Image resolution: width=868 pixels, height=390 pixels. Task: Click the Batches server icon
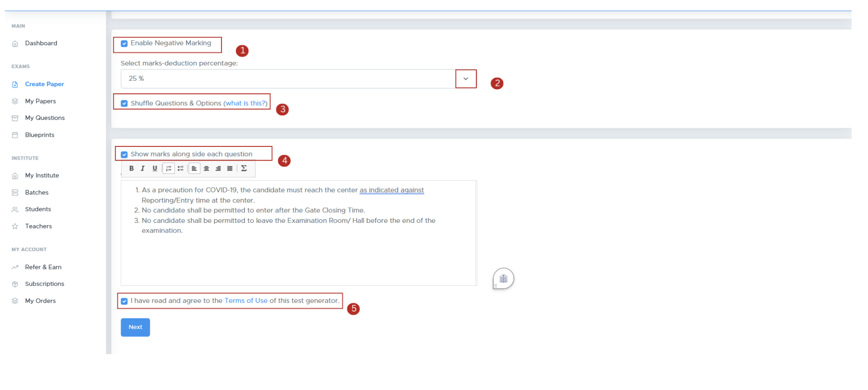pyautogui.click(x=15, y=193)
